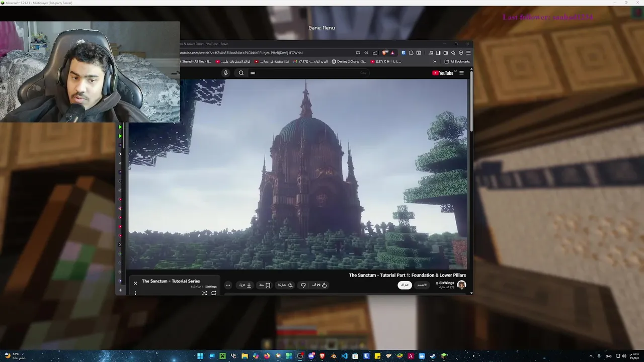The image size is (644, 362).
Task: Open the Steam taskbar icon
Action: pyautogui.click(x=433, y=356)
